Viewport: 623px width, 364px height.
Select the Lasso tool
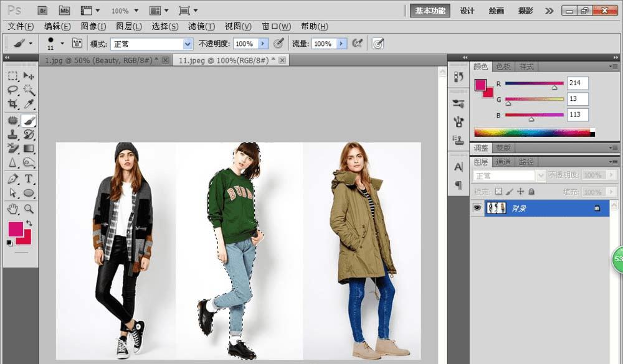pyautogui.click(x=12, y=90)
